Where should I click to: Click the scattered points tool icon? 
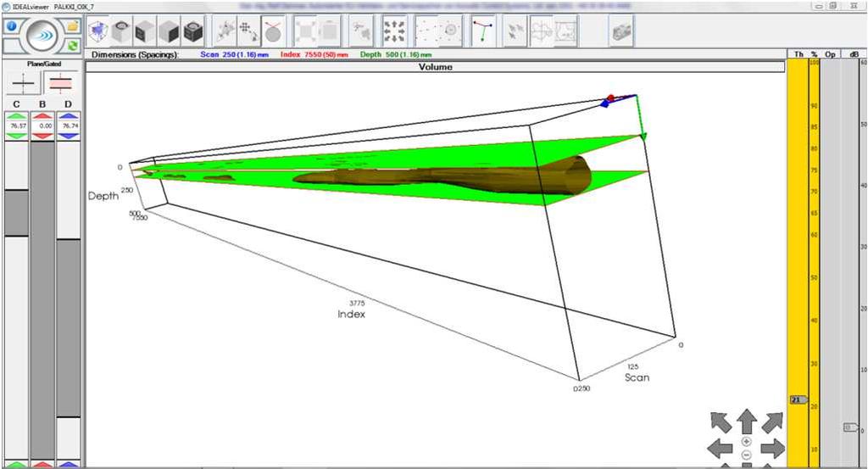pyautogui.click(x=225, y=31)
